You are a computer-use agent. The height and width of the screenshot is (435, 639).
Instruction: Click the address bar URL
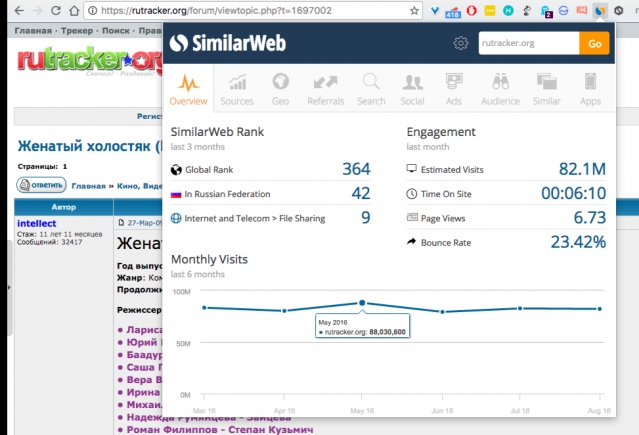[216, 11]
